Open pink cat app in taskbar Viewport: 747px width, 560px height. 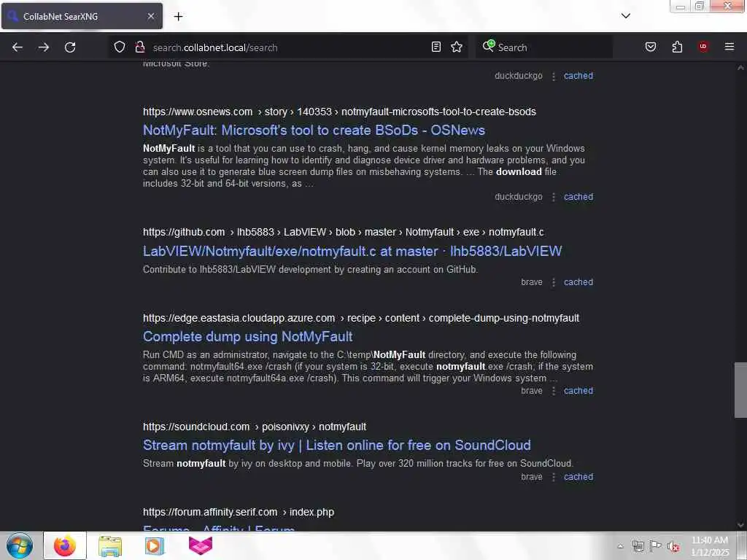click(201, 545)
